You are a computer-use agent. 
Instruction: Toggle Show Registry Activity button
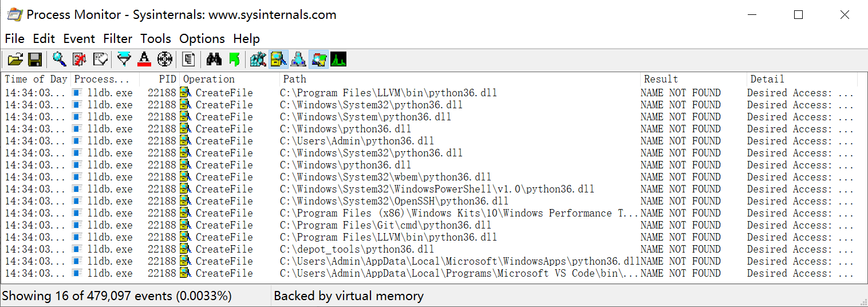click(258, 59)
